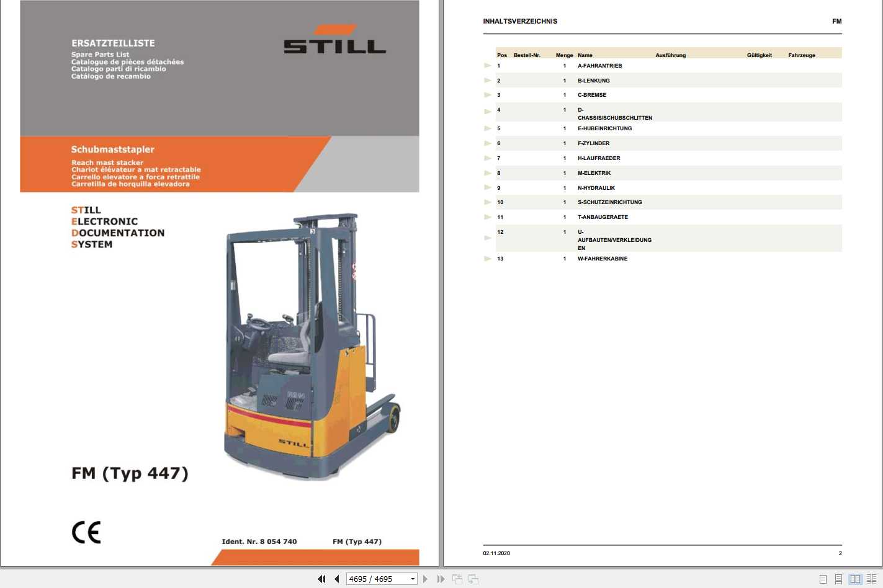Open arrow link for B-LENKUNG
The width and height of the screenshot is (883, 588).
click(488, 80)
